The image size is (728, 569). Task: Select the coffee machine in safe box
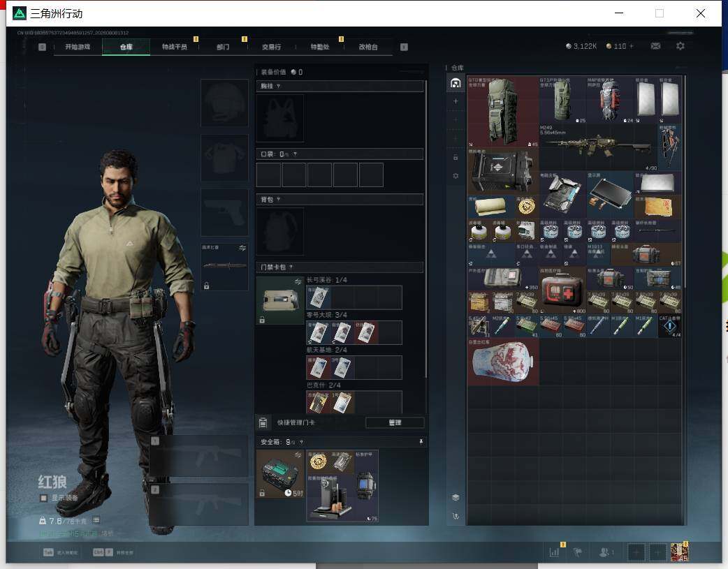330,498
